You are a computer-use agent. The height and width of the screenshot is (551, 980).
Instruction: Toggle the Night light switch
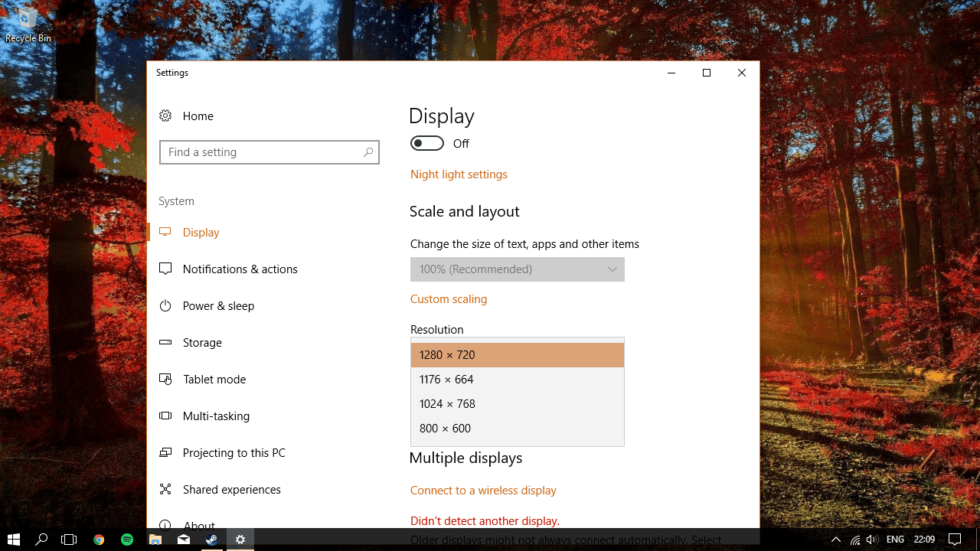coord(427,143)
